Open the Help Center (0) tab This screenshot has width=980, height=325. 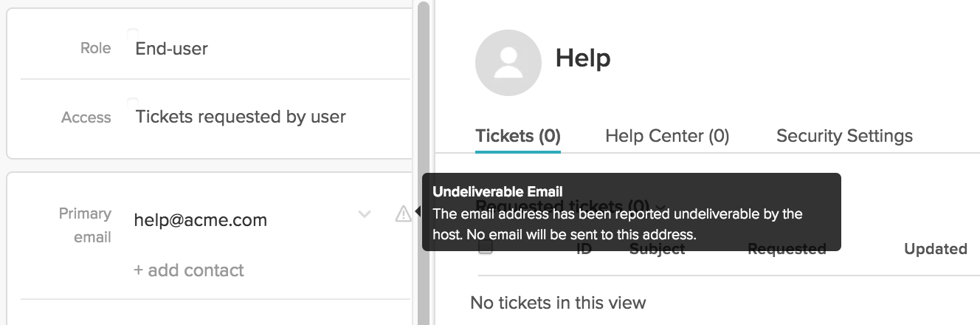tap(667, 136)
